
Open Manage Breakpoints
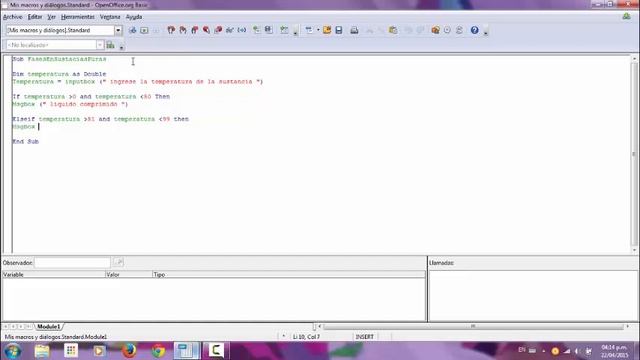[x=218, y=30]
